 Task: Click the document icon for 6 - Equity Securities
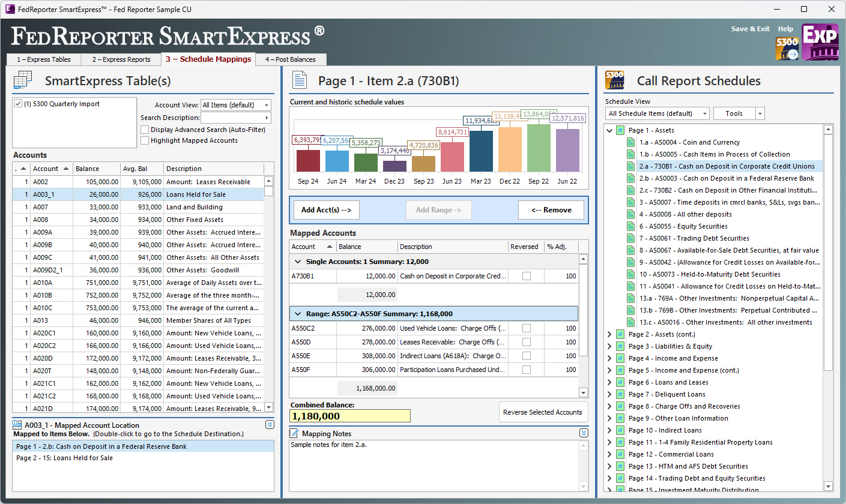[x=630, y=226]
